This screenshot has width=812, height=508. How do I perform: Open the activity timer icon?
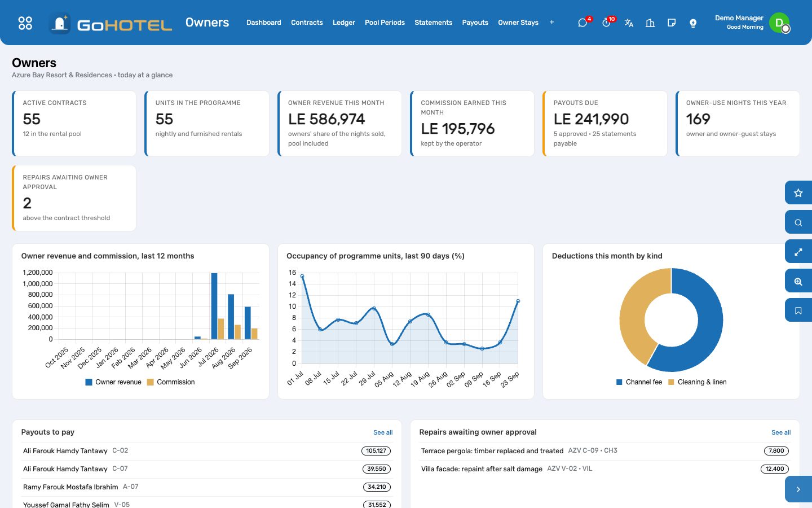coord(606,23)
